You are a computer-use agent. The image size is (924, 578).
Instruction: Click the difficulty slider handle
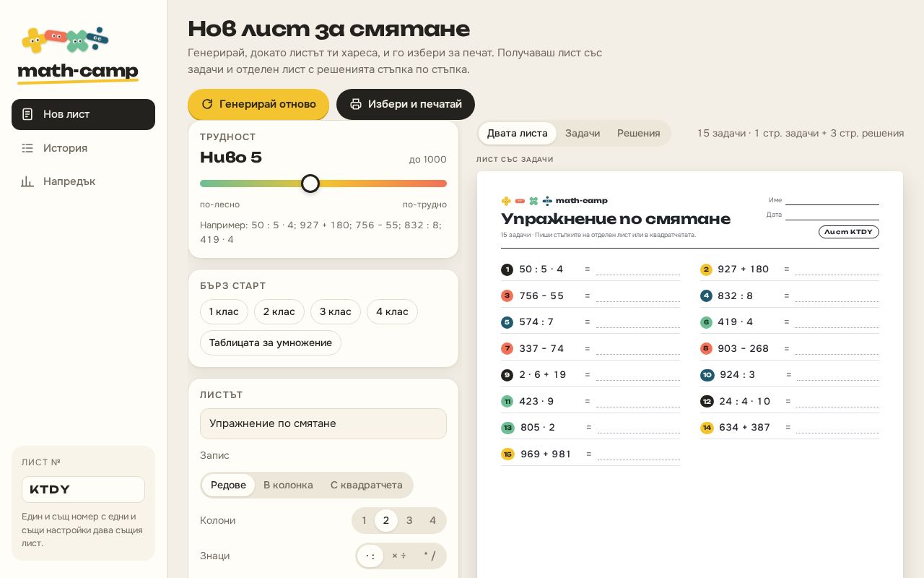(x=310, y=184)
